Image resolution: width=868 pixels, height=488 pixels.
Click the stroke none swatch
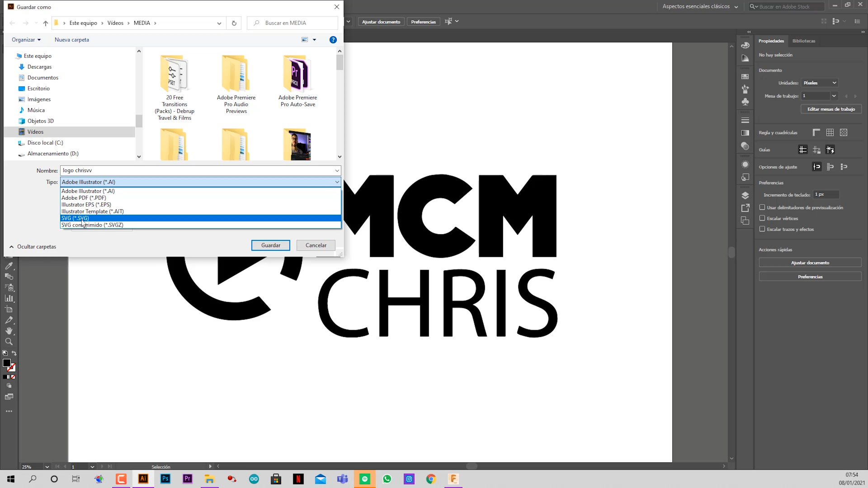[12, 368]
